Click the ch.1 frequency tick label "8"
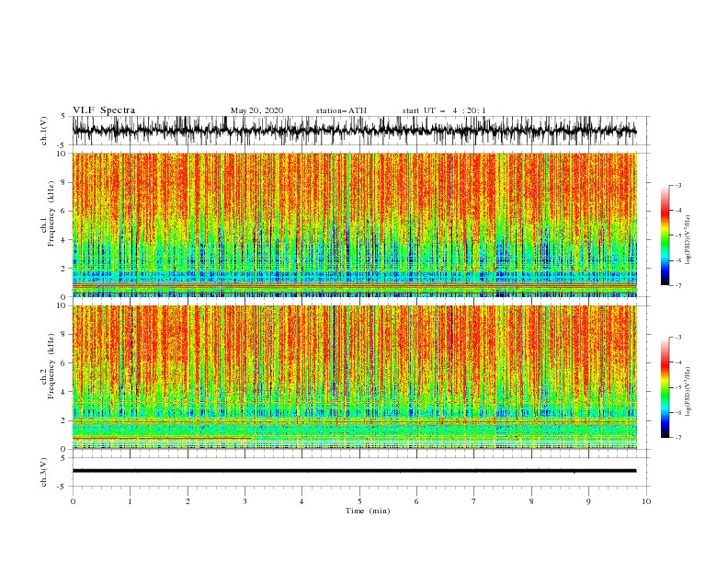The width and height of the screenshot is (728, 563). (x=64, y=182)
